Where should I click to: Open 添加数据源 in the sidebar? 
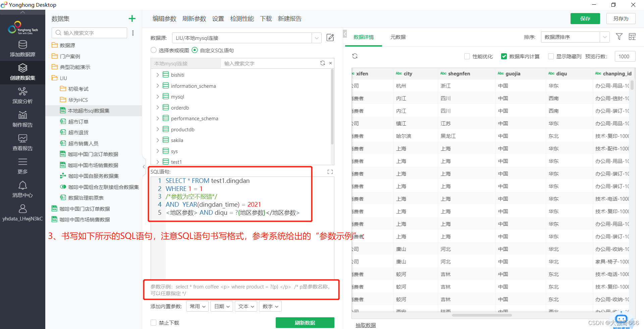(x=22, y=49)
